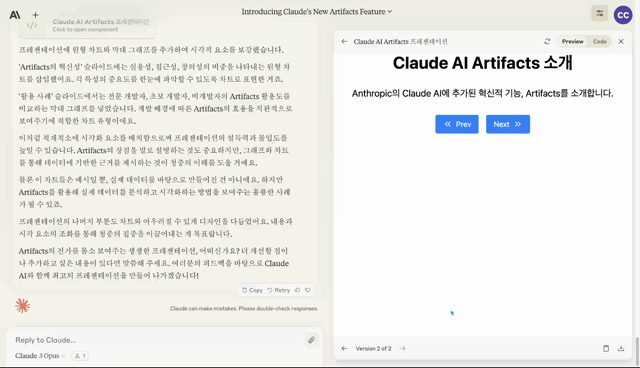The image size is (640, 368).
Task: Retry the assistant response
Action: (278, 290)
